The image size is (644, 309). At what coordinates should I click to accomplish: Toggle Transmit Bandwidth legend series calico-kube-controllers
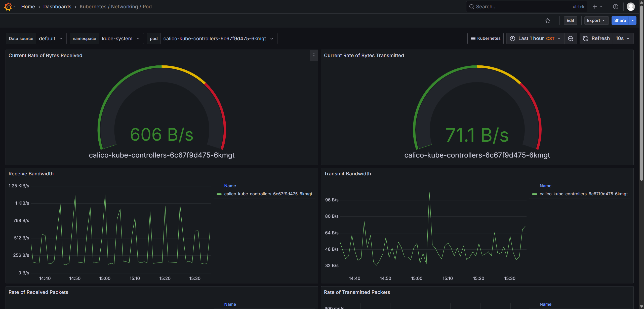coord(583,194)
